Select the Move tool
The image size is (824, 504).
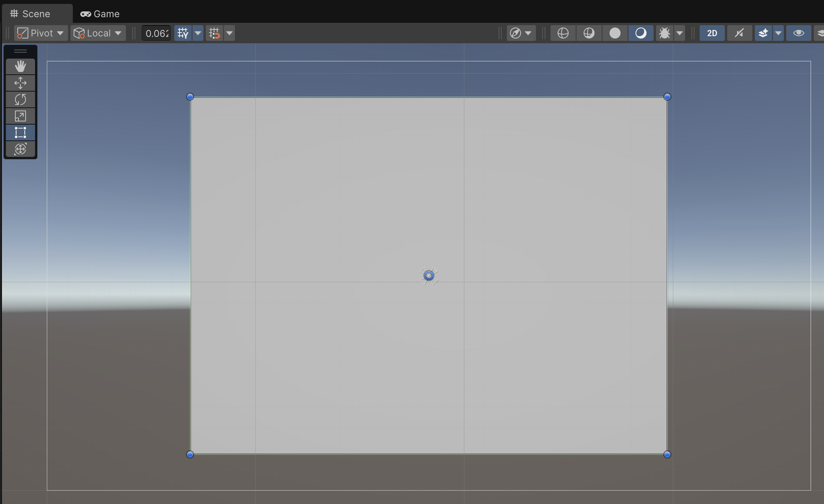20,83
